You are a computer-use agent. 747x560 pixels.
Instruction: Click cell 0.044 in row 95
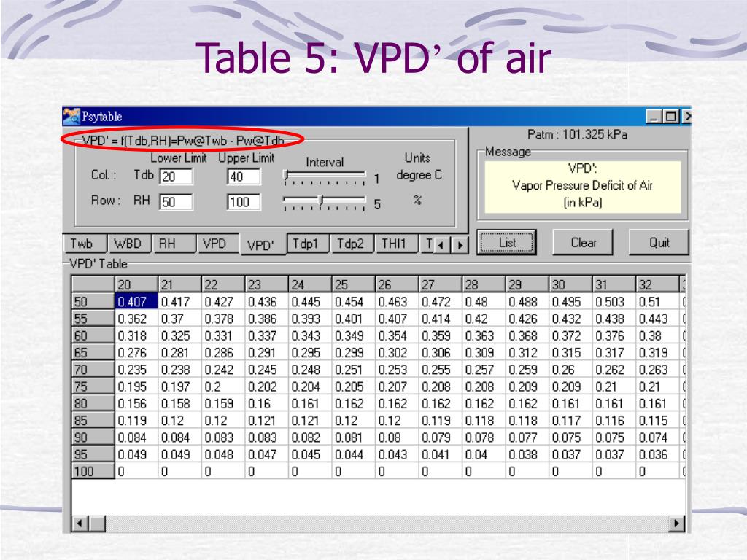353,454
